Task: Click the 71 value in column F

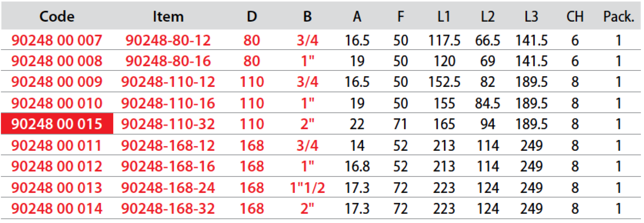Action: coord(400,124)
